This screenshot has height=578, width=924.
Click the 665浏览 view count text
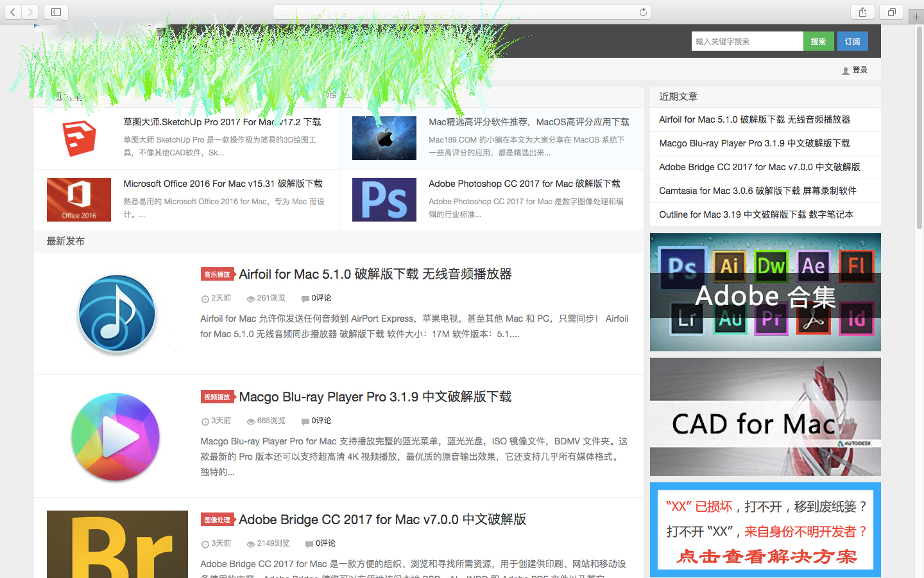pyautogui.click(x=271, y=421)
